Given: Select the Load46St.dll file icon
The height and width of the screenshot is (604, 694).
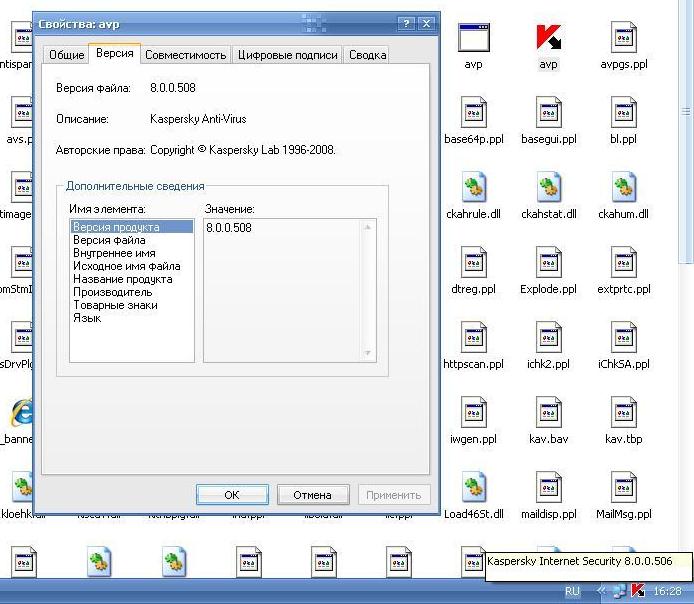Looking at the screenshot, I should 474,487.
